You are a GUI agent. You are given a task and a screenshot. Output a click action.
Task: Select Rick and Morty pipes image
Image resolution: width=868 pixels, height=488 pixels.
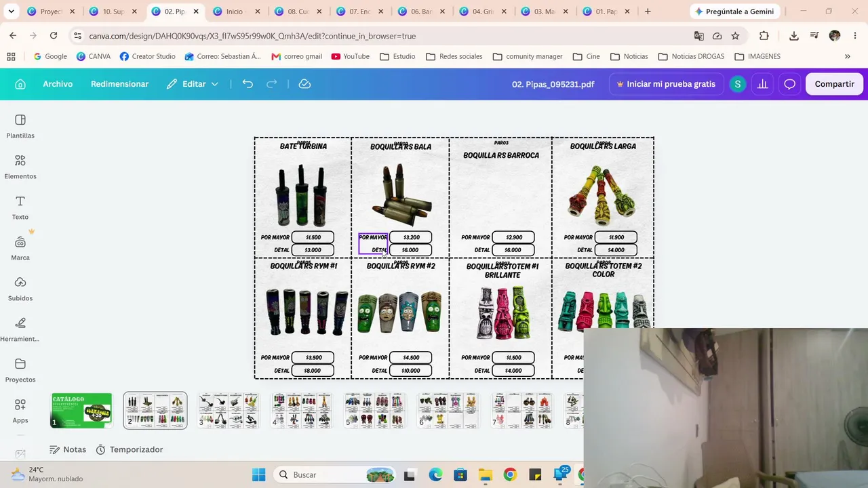[x=399, y=312]
